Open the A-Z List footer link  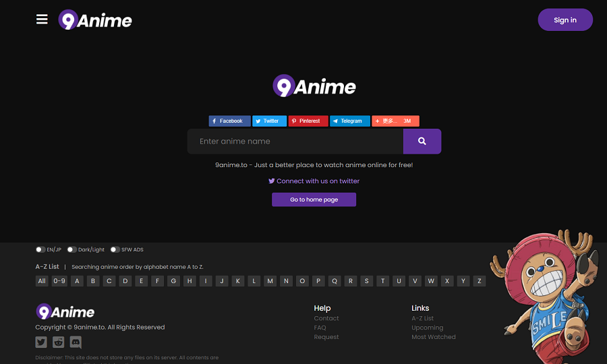[x=422, y=318]
